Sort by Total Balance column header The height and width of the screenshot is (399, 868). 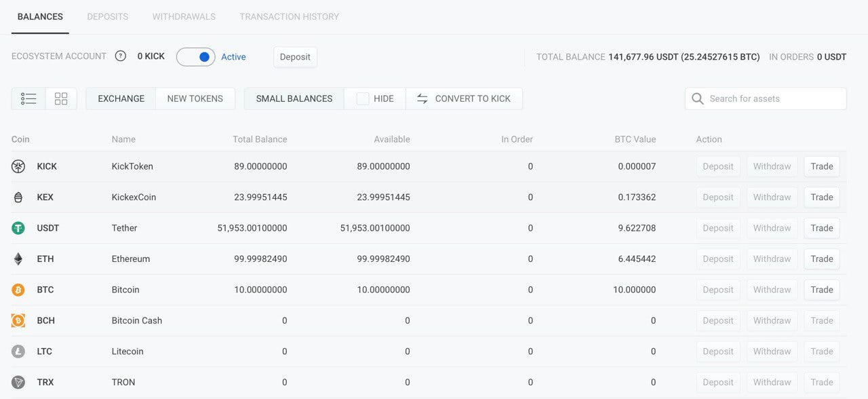tap(260, 139)
